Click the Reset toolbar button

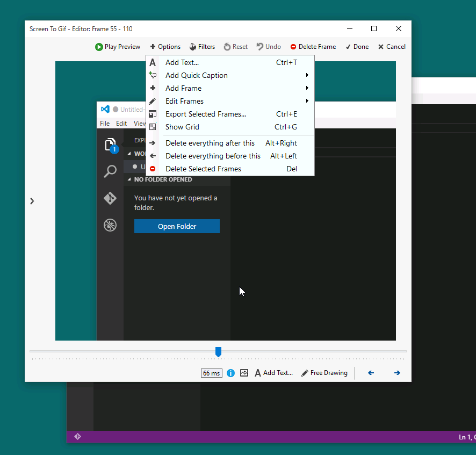click(x=236, y=47)
